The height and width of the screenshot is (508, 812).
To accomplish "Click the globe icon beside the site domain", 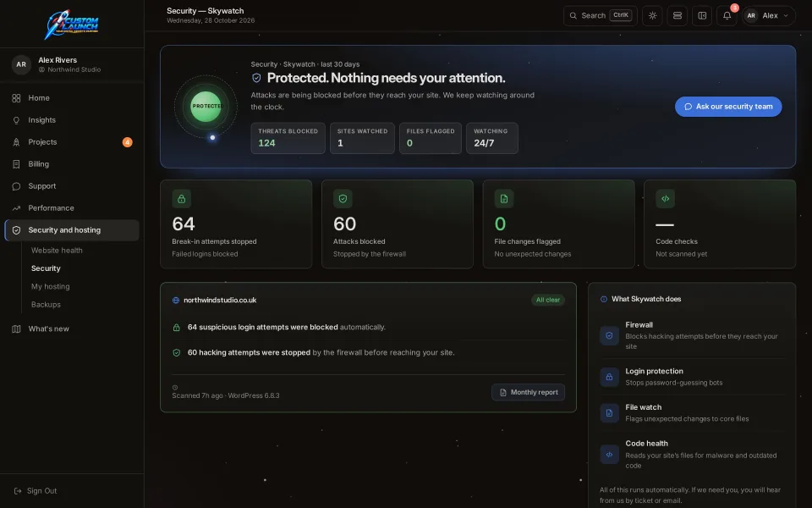I will click(176, 300).
